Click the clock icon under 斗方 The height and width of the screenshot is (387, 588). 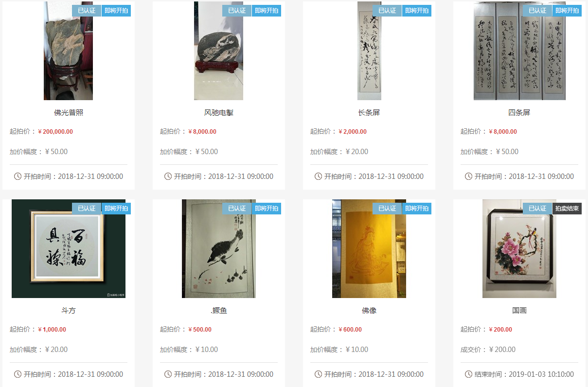(18, 374)
